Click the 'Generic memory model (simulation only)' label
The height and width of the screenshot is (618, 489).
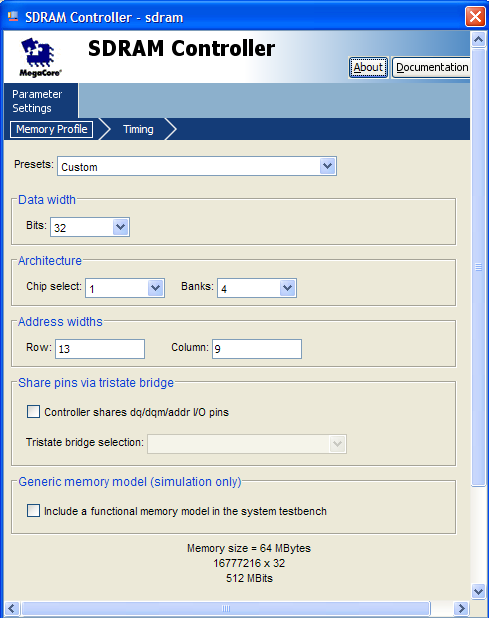130,482
